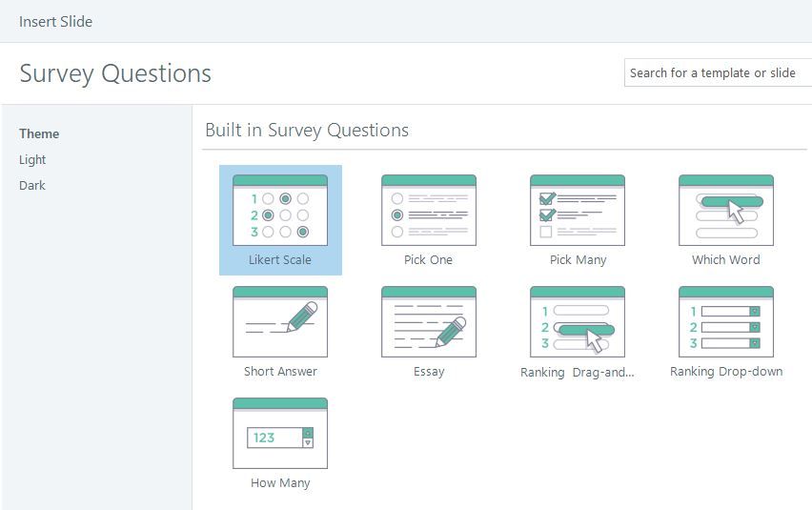Pick the Which Word question icon
Image resolution: width=812 pixels, height=510 pixels.
coord(726,210)
